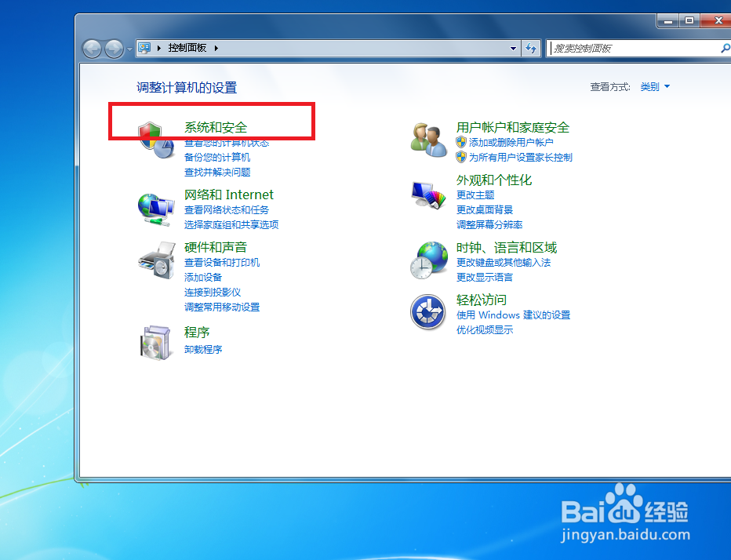Screen dimensions: 731x560
Task: Minimize the Control Panel window
Action: 668,20
